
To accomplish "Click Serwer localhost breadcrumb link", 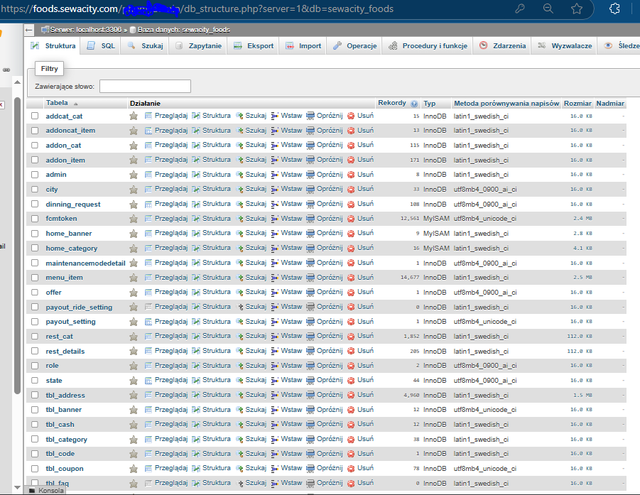I will click(x=85, y=30).
